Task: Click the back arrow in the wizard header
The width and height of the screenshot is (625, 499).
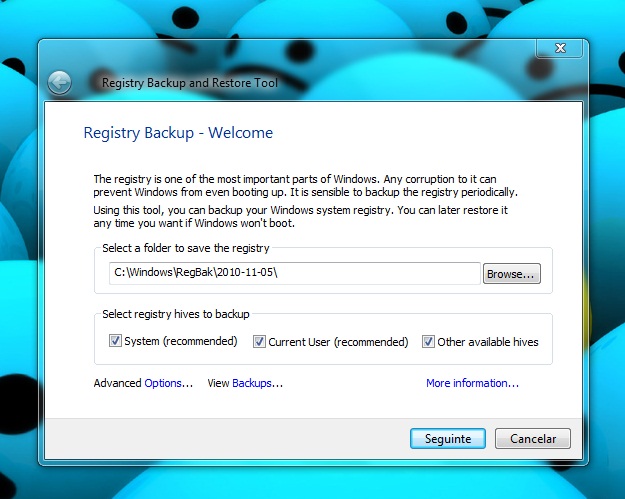Action: [59, 83]
